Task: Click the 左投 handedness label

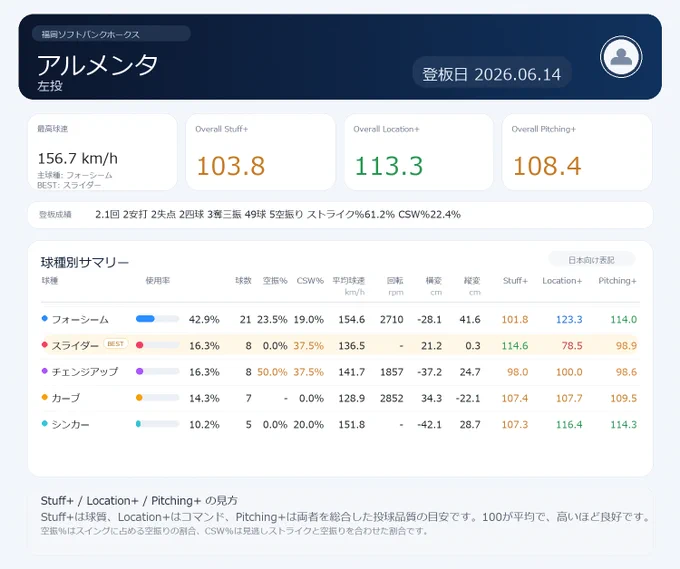Action: point(50,86)
